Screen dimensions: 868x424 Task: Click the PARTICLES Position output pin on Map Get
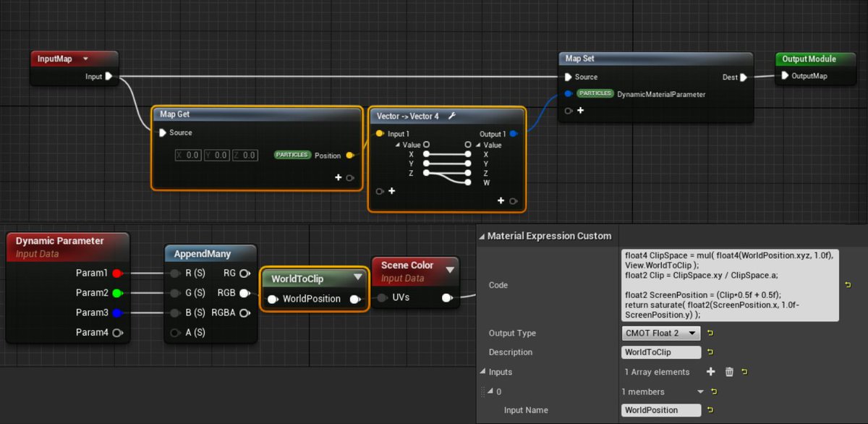pyautogui.click(x=350, y=156)
